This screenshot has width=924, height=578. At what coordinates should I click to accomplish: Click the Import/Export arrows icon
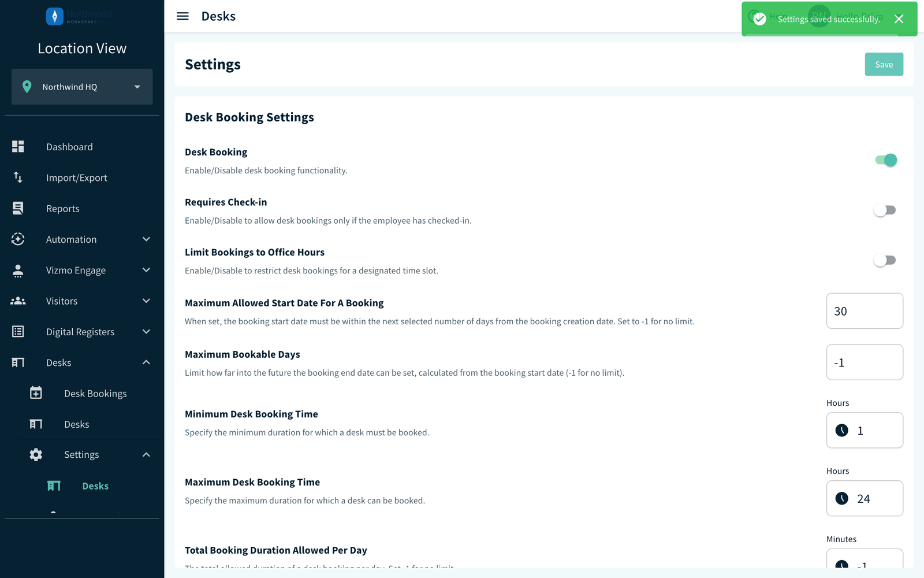18,177
